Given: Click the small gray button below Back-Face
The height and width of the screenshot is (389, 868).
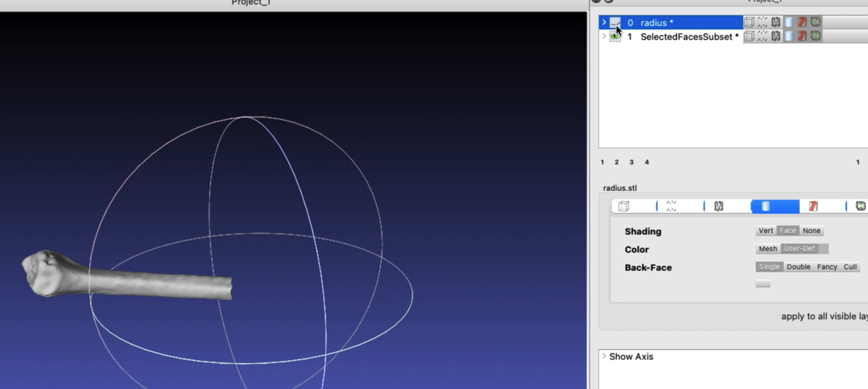Looking at the screenshot, I should pos(762,284).
